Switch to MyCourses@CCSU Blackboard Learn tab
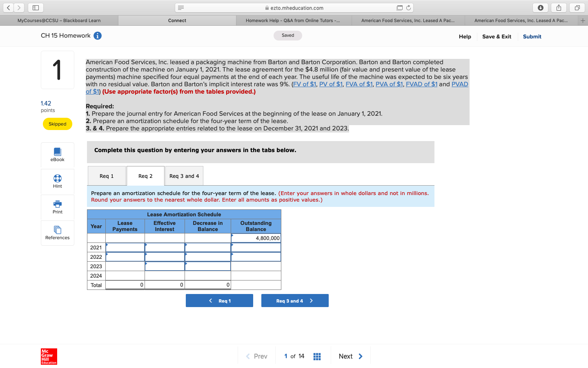Screen dimensions: 588x368 coord(59,20)
